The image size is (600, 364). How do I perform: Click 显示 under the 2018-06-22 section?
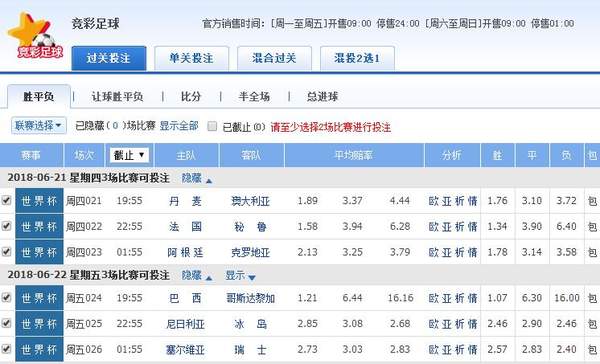tap(240, 276)
